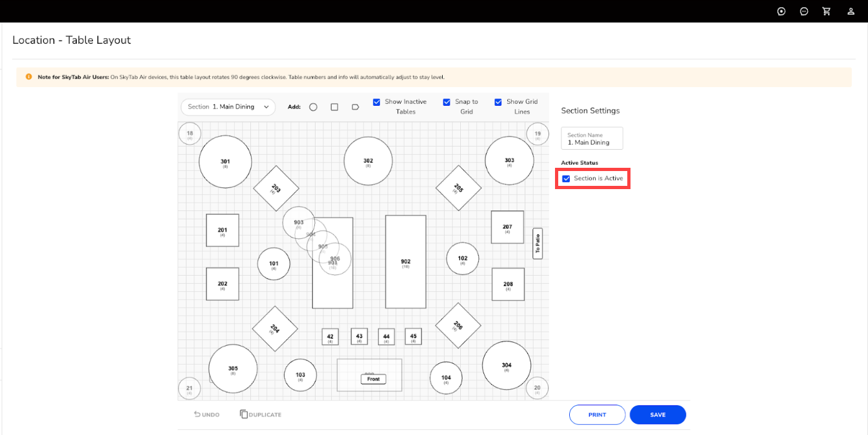This screenshot has width=868, height=435.
Task: Add a square table shape
Action: click(x=334, y=107)
